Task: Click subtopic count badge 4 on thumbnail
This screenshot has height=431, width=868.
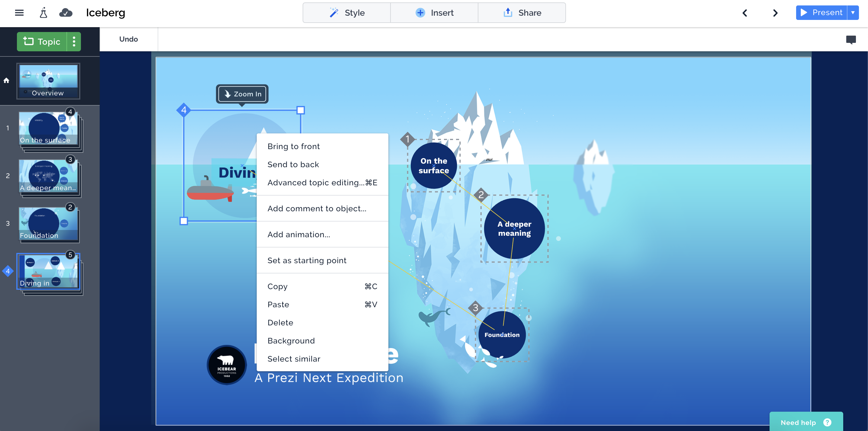Action: click(x=70, y=112)
